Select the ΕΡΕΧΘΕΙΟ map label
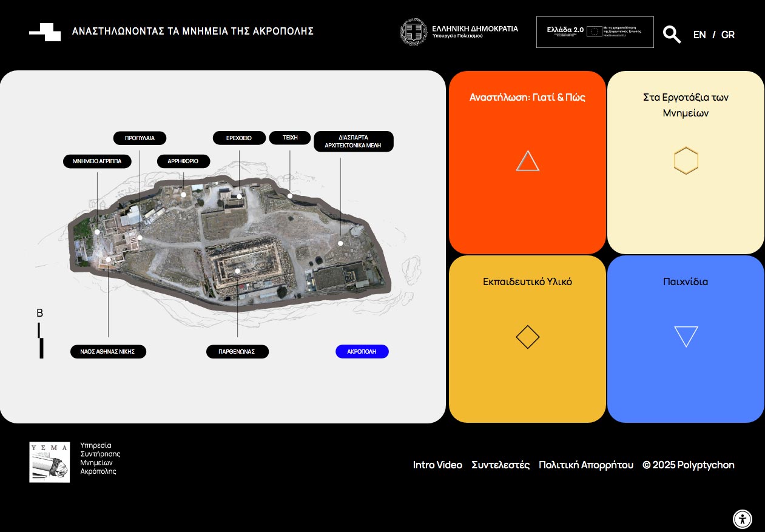The height and width of the screenshot is (532, 765). click(x=239, y=138)
